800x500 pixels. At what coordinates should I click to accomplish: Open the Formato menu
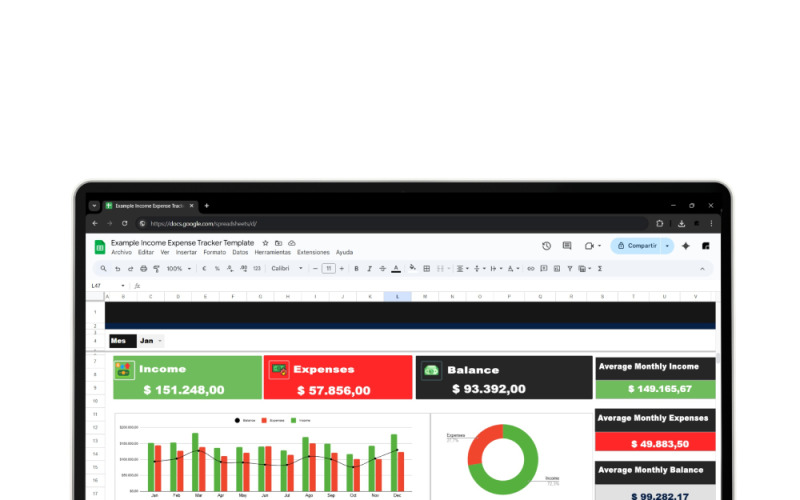[214, 253]
